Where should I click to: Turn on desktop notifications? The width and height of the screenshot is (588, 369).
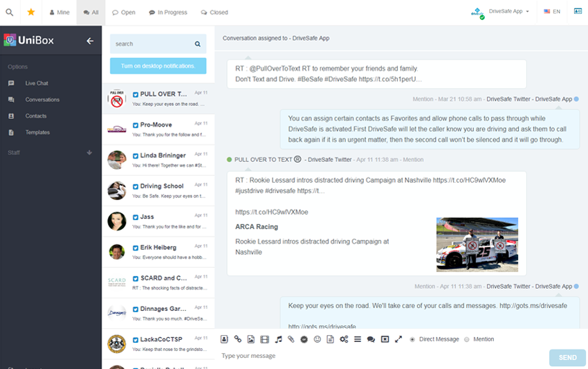pos(158,66)
